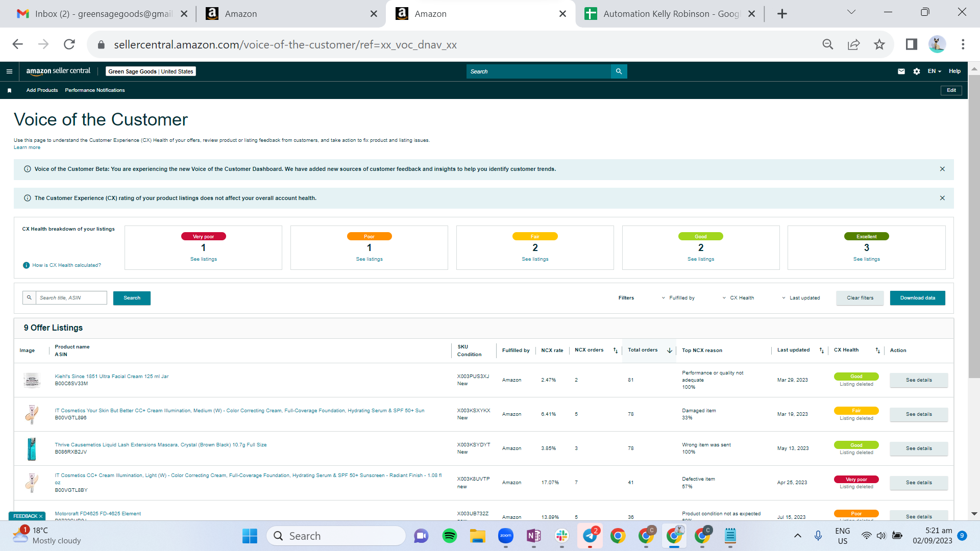This screenshot has width=980, height=551.
Task: Open File Explorer from the taskbar
Action: (x=478, y=536)
